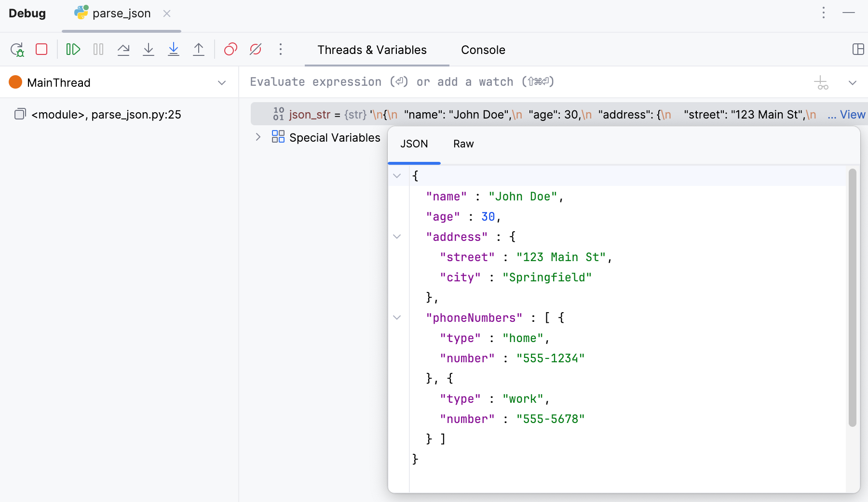
Task: Select the parse_json.py:25 module frame
Action: (x=106, y=115)
